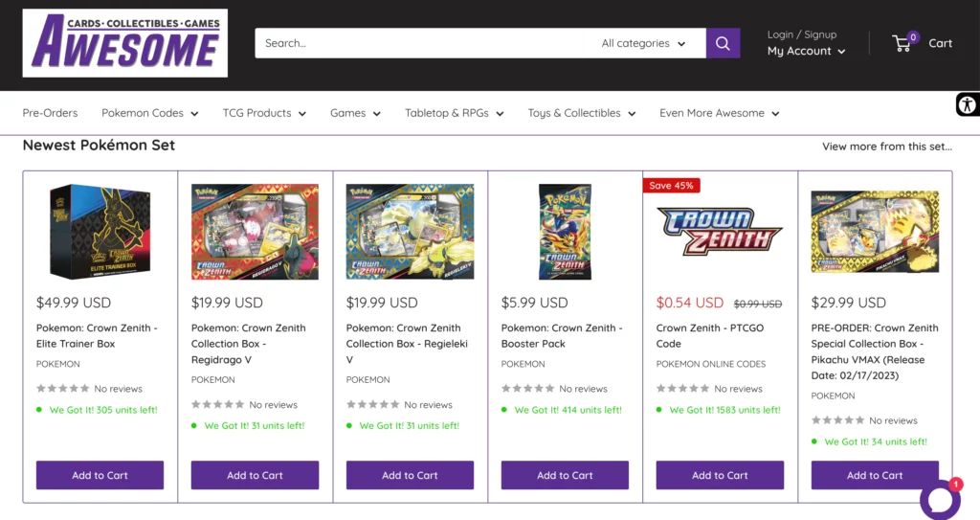980x520 pixels.
Task: Click the purple search magnifier button
Action: pyautogui.click(x=724, y=43)
